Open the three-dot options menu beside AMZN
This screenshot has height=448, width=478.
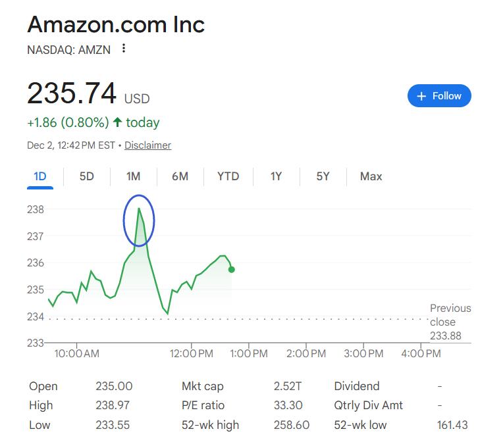(x=124, y=49)
